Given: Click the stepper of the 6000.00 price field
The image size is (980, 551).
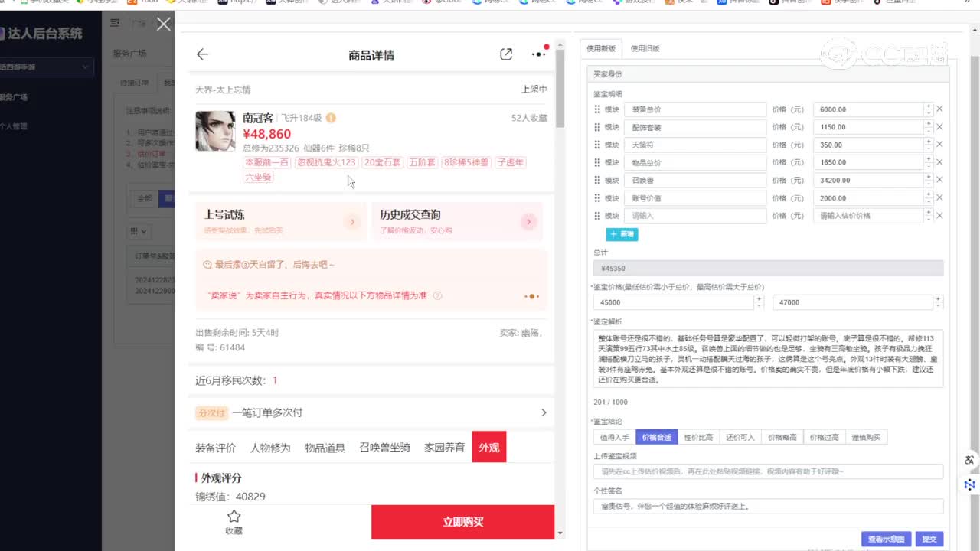Looking at the screenshot, I should (928, 109).
